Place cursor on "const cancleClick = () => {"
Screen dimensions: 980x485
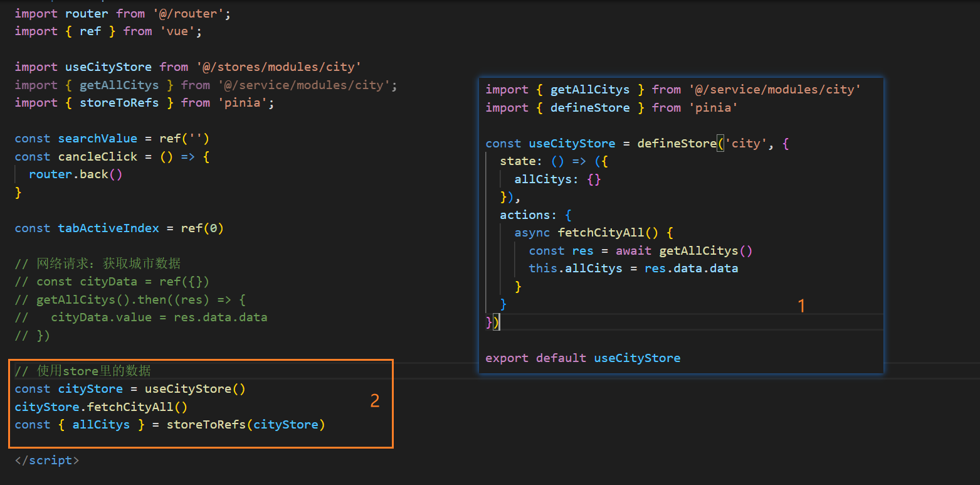pyautogui.click(x=112, y=156)
